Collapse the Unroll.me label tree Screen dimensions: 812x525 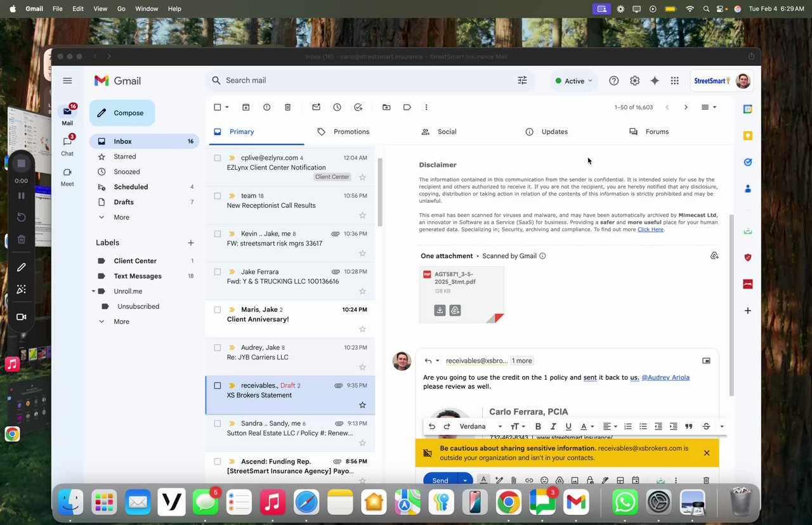click(x=94, y=291)
